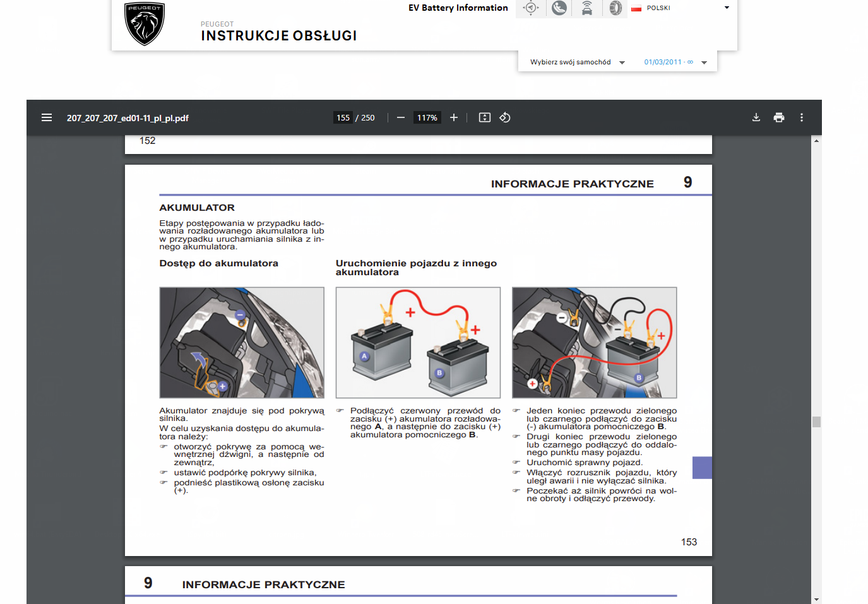Open the PDF sidebar menu (hamburger icon)
The height and width of the screenshot is (604, 868).
pyautogui.click(x=47, y=117)
